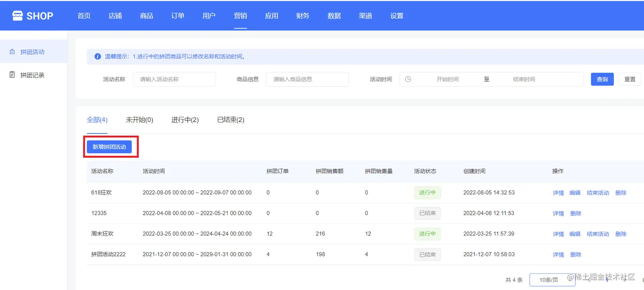Click sales amount 216 for 周末狂欢
The width and height of the screenshot is (644, 290).
[320, 234]
